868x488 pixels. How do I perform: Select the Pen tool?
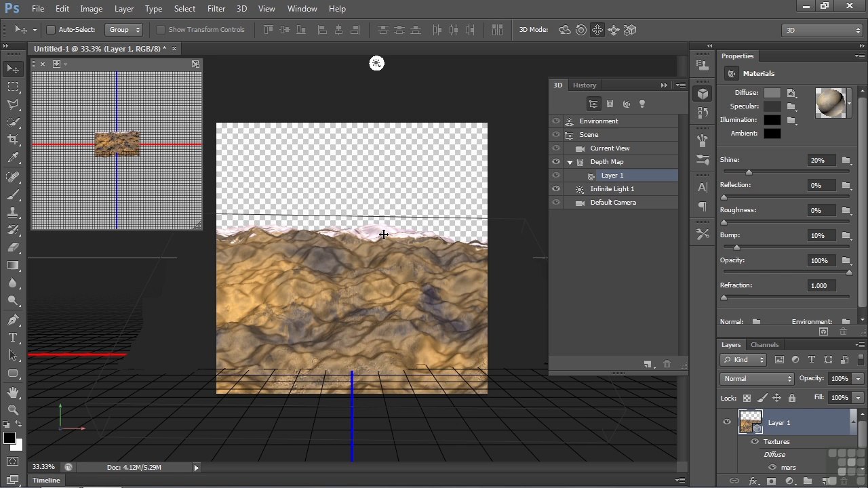(13, 320)
